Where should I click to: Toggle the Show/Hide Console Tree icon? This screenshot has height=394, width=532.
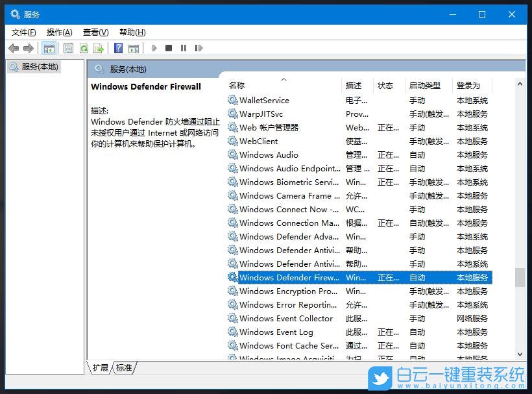point(49,47)
